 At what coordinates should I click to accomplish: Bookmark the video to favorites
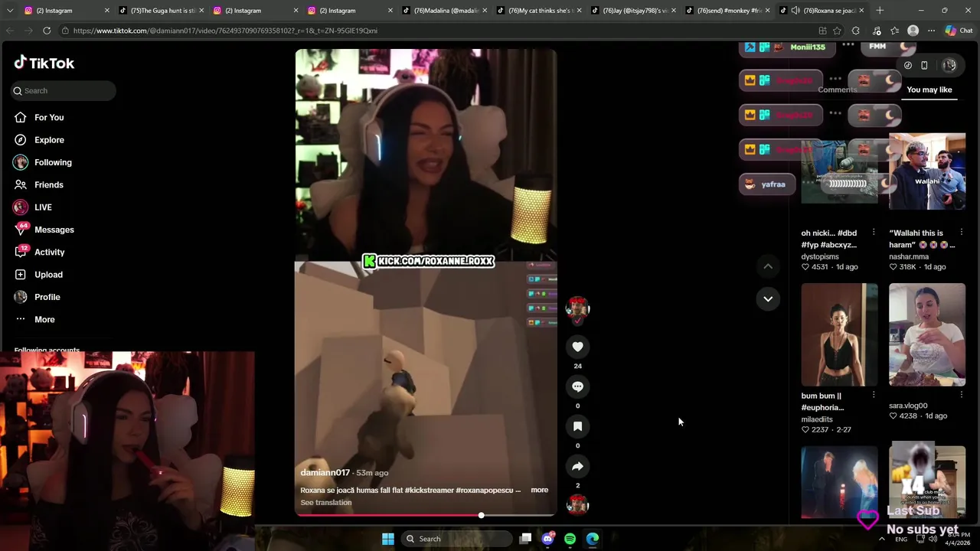(577, 426)
